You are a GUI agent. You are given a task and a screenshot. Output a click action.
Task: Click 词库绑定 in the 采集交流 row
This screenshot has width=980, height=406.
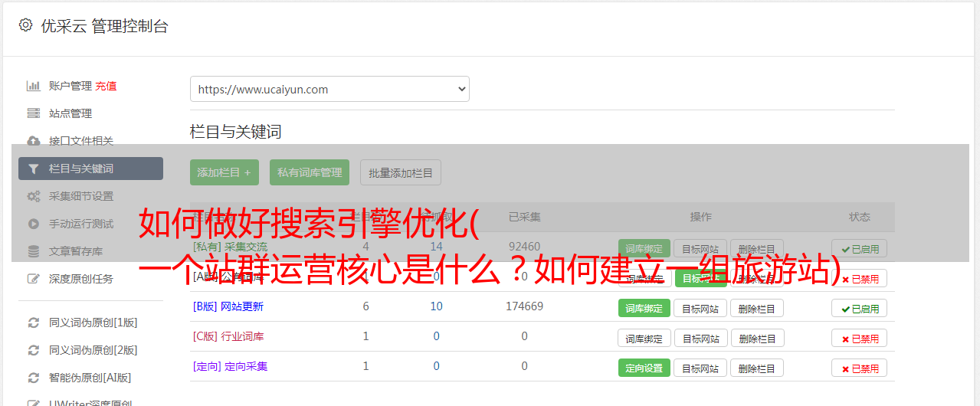pos(644,248)
